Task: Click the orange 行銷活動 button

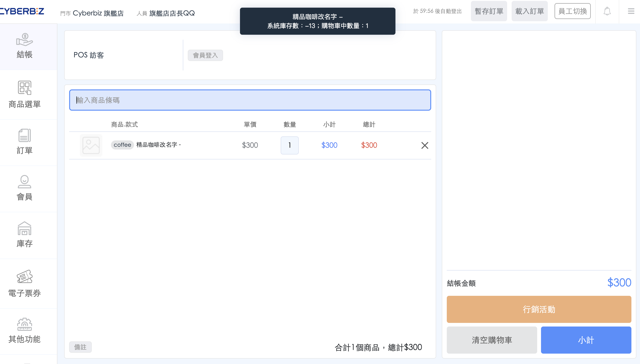Action: (x=539, y=309)
